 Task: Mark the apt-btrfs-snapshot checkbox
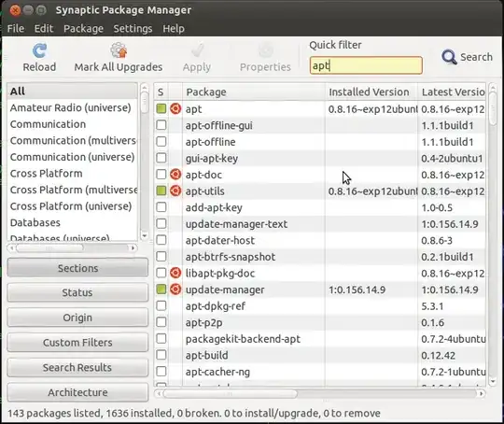pyautogui.click(x=161, y=257)
